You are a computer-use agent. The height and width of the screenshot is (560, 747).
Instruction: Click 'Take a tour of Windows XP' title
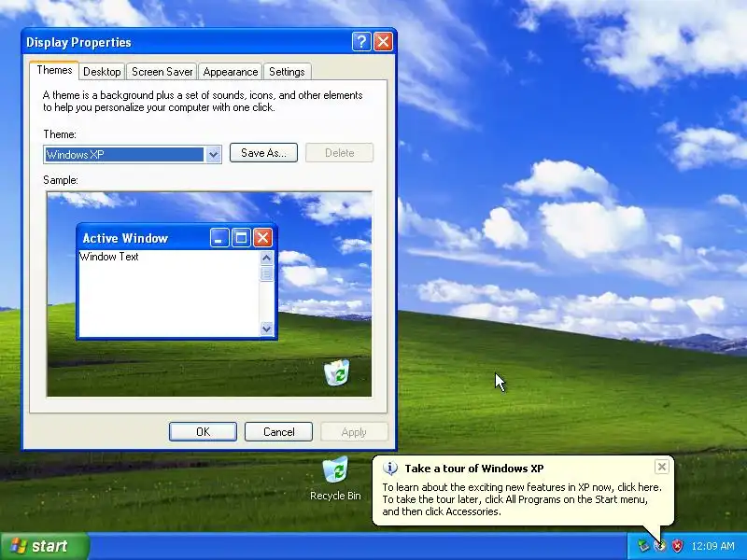[474, 469]
